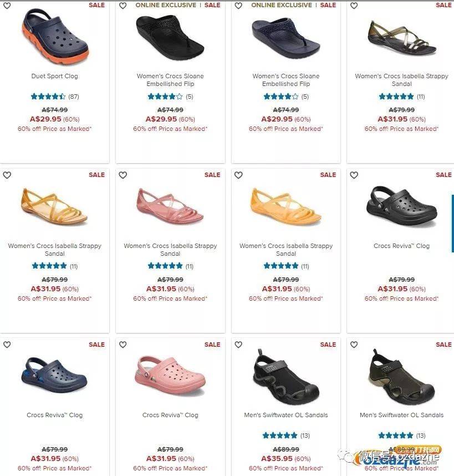This screenshot has height=476, width=454.
Task: View pink Crocs Reviva Clog product image
Action: (x=170, y=376)
